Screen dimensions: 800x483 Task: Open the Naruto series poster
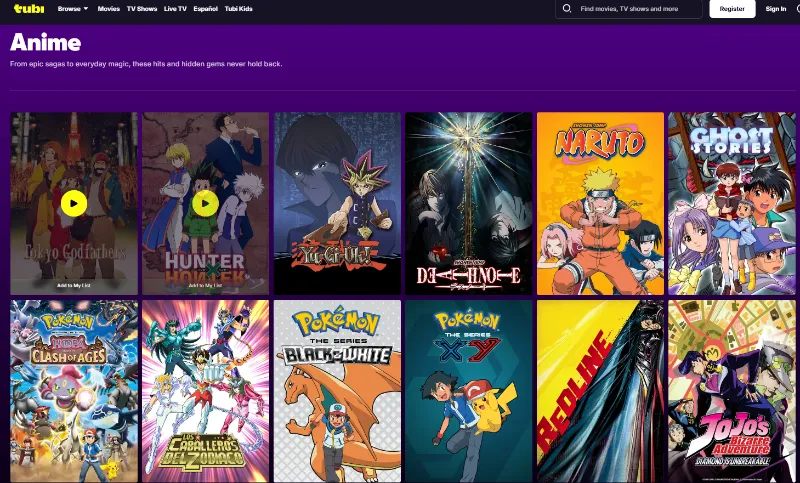pyautogui.click(x=600, y=203)
